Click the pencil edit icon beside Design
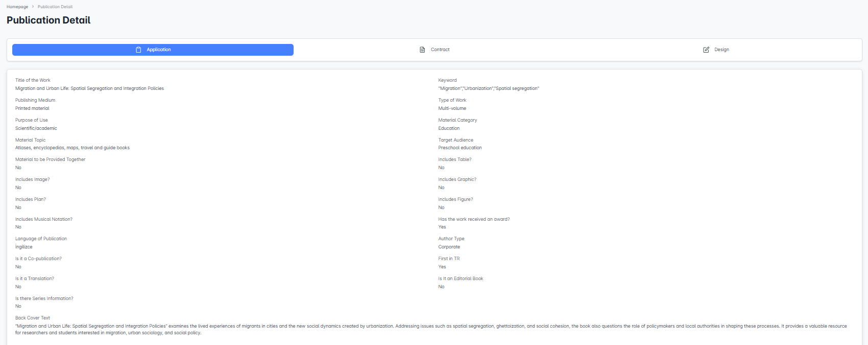The width and height of the screenshot is (868, 345). (706, 50)
